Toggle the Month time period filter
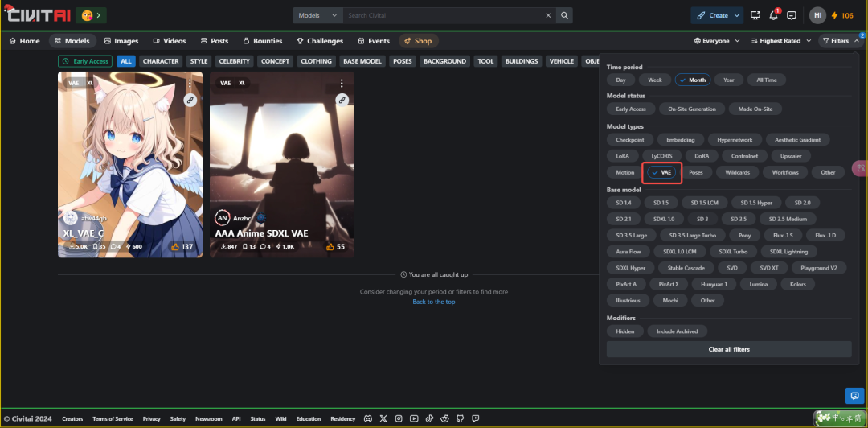868x428 pixels. 692,80
